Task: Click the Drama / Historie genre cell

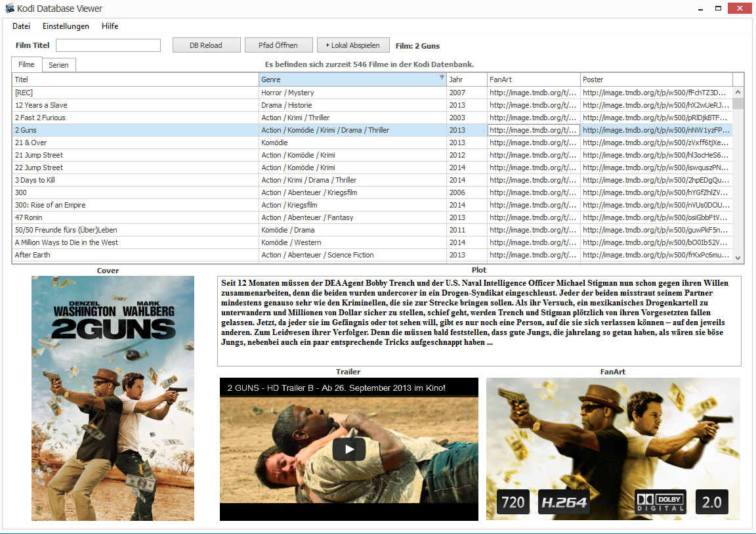Action: tap(352, 105)
